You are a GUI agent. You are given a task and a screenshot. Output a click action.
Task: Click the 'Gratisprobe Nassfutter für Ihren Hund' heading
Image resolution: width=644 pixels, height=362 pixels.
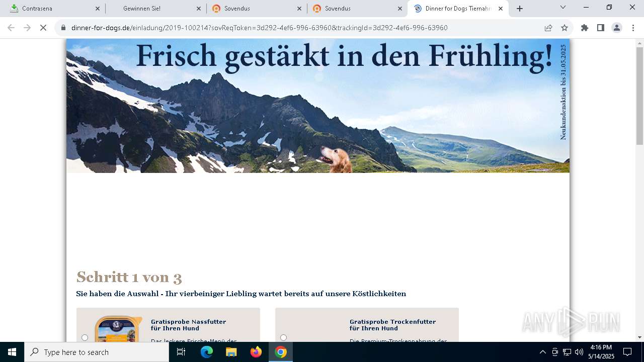point(188,325)
